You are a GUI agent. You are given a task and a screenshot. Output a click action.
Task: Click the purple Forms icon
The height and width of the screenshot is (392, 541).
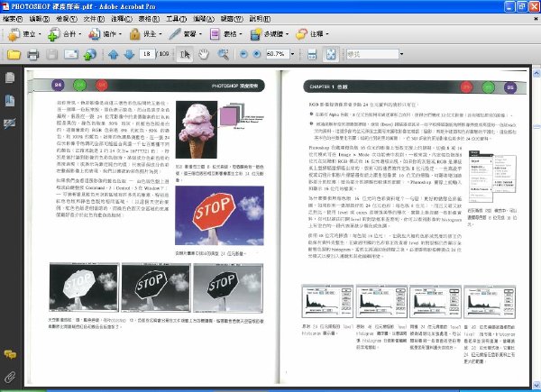(215, 34)
